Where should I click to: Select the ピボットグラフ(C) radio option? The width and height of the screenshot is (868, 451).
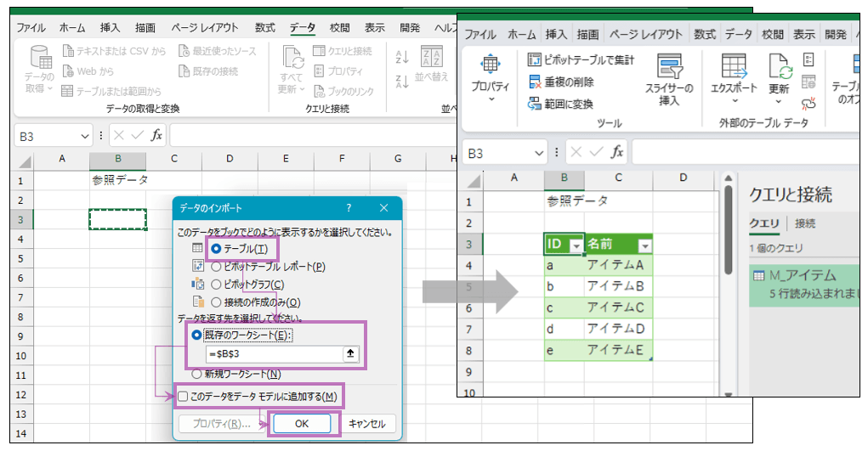click(216, 285)
